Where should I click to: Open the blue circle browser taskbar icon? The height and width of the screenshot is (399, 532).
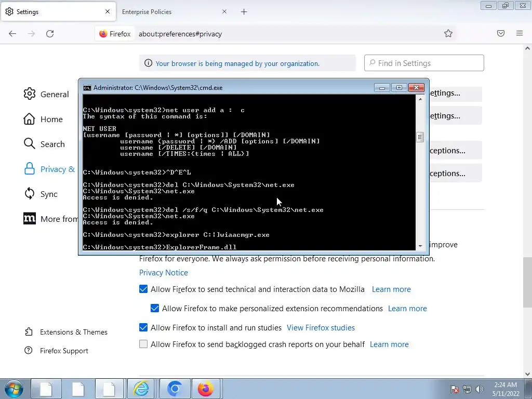pyautogui.click(x=175, y=389)
